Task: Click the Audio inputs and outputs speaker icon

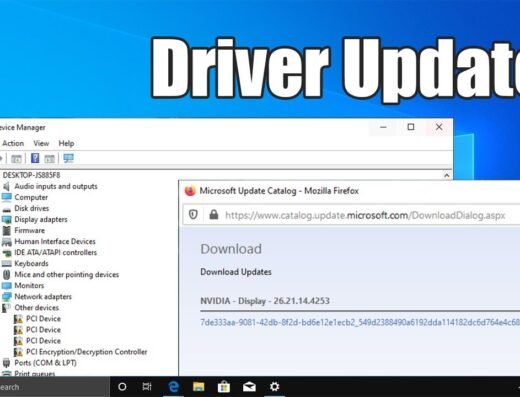Action: 6,186
